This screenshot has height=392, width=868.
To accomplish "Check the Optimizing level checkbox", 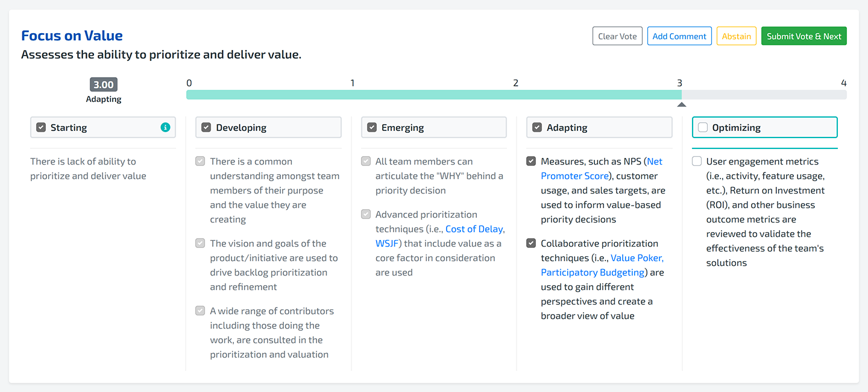I will [x=703, y=127].
